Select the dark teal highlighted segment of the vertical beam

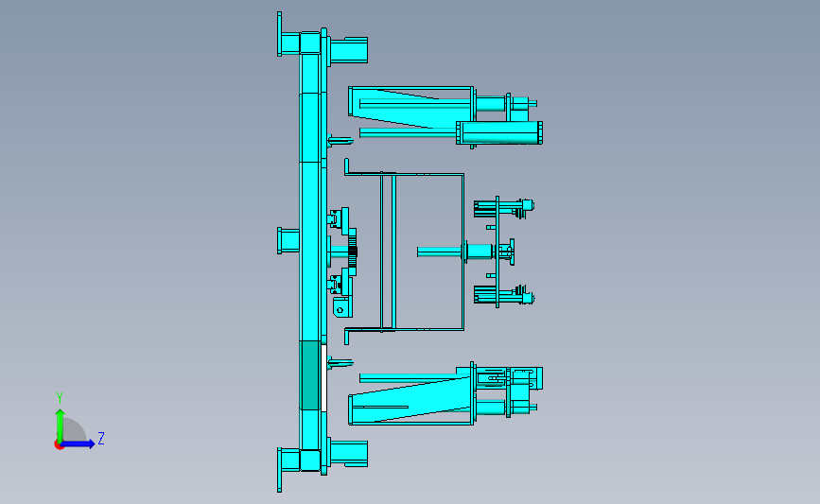309,375
